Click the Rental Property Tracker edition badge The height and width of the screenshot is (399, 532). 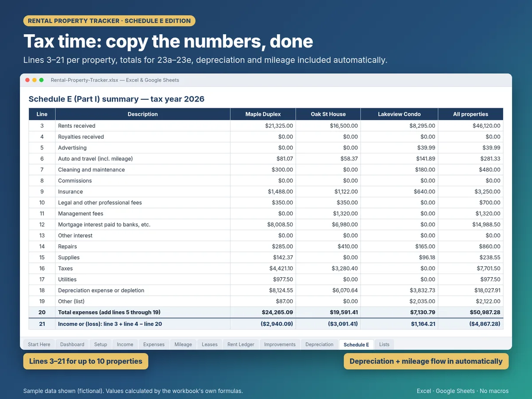pos(109,21)
